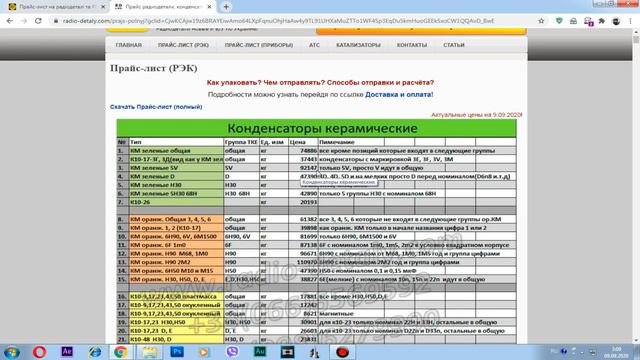640x360 pixels.
Task: Click the 'Цена' column header
Action: click(x=303, y=142)
